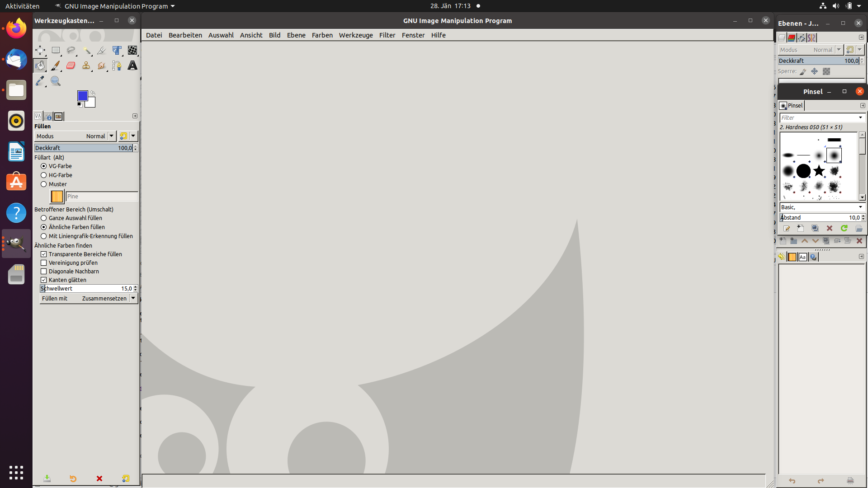The height and width of the screenshot is (488, 868).
Task: Activate the Zoom magnifier tool
Action: (x=56, y=81)
